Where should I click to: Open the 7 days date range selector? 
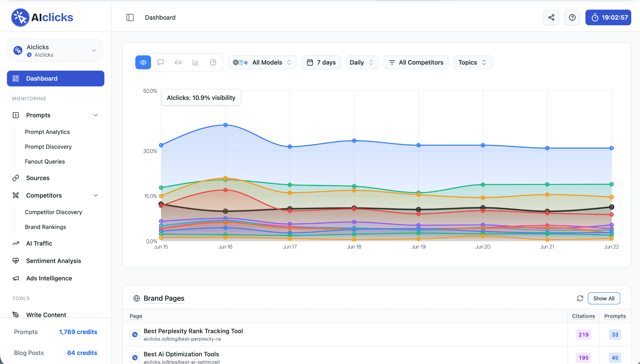[x=321, y=62]
